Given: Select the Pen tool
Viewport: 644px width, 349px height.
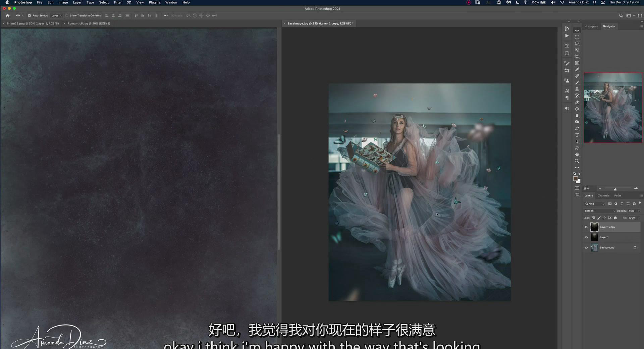Looking at the screenshot, I should pos(577,128).
